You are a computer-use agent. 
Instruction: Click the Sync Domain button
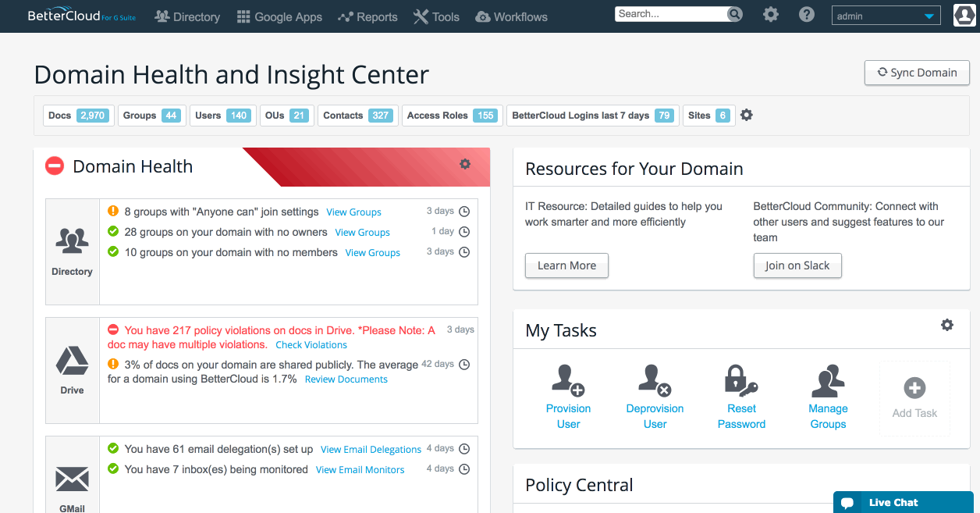(917, 73)
